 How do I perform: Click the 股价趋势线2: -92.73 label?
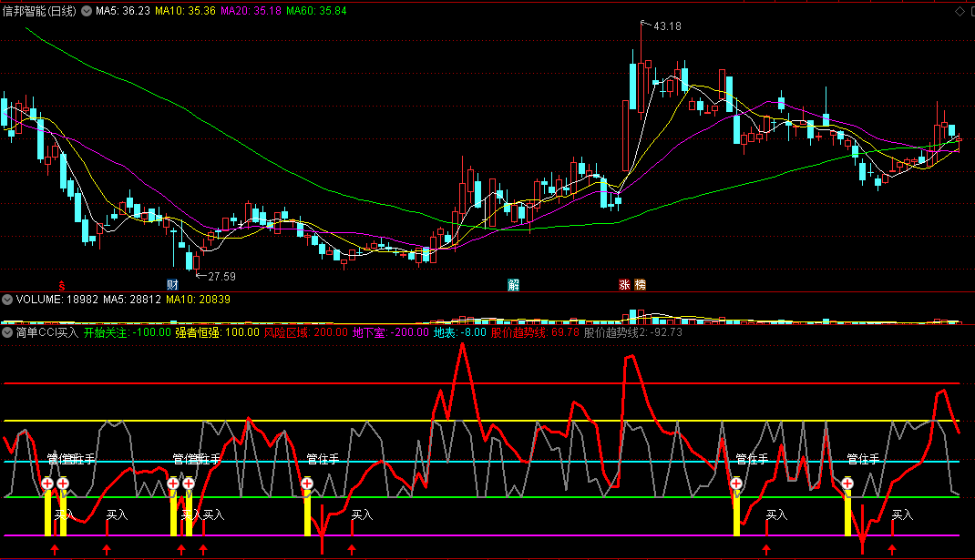coord(633,332)
